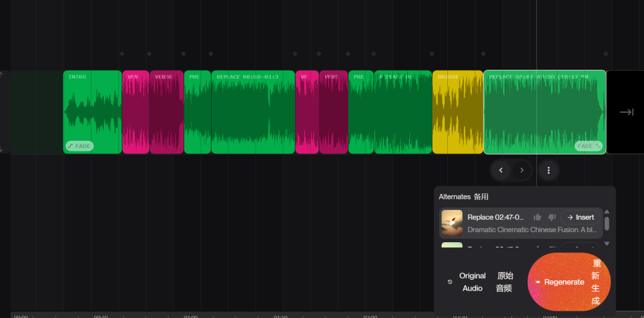Click the extend-to-end arrow after last clip
644x318 pixels.
(626, 112)
